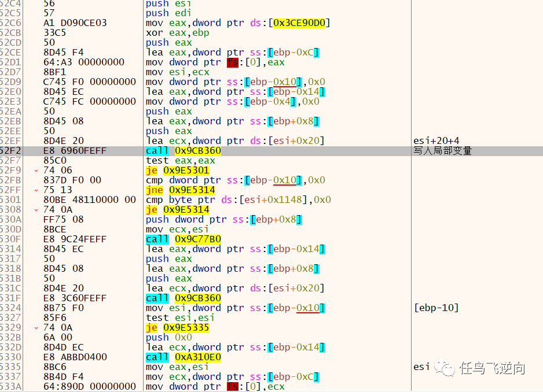
Task: Click opcode bytes 80BE 48110000 00
Action: point(90,200)
